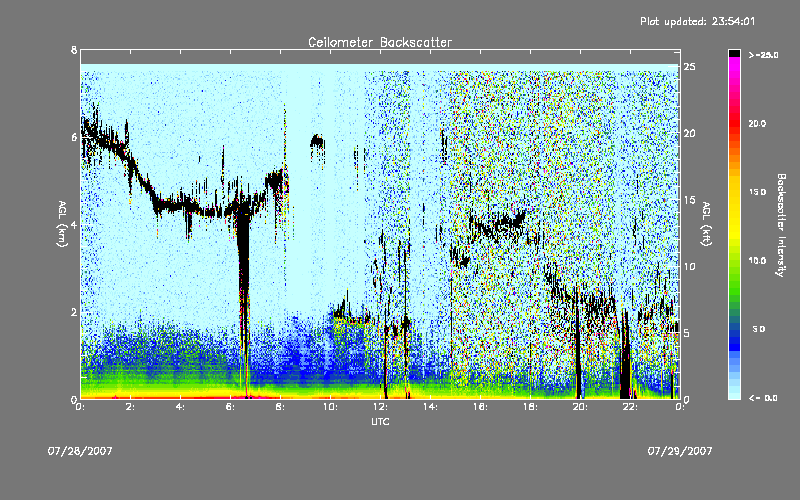The image size is (800, 500).
Task: Click the "5.0" colorbar scale label
Action: coord(759,329)
